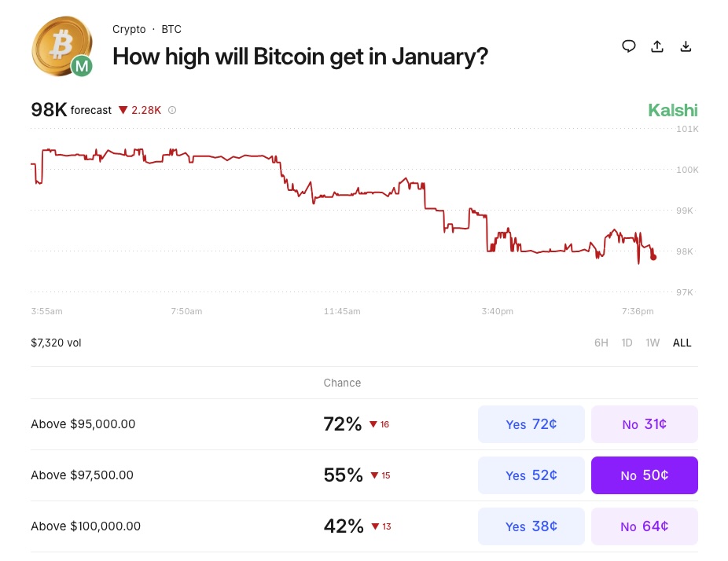Click the share upload icon
Screen dimensions: 728x561
657,46
